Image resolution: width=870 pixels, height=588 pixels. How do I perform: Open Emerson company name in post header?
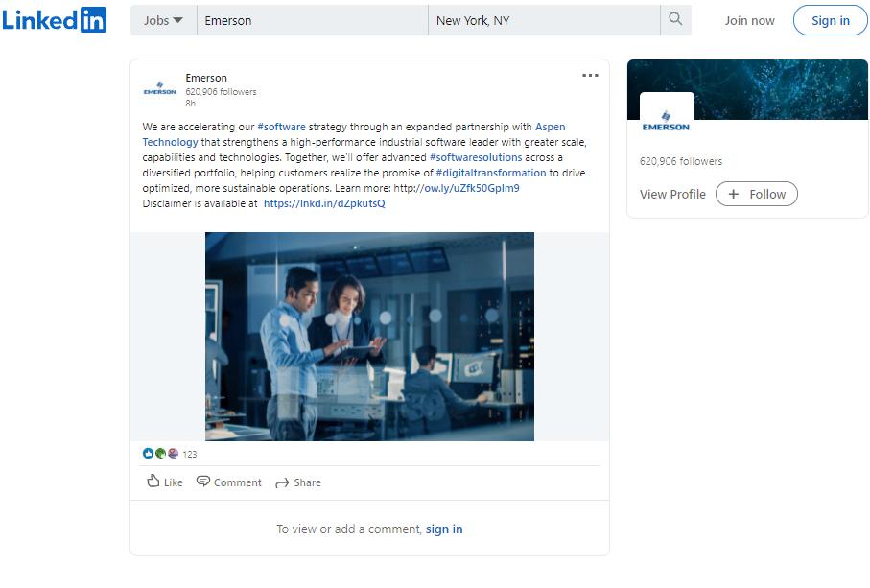point(206,78)
